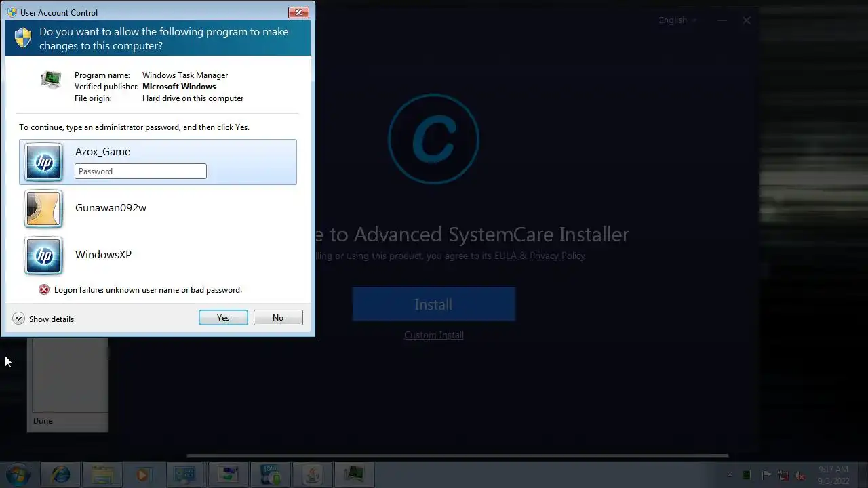868x488 pixels.
Task: Click the network tray icon
Action: 783,475
